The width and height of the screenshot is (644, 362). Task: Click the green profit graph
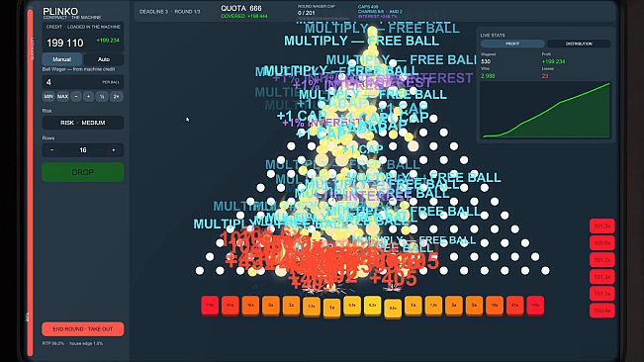point(545,110)
